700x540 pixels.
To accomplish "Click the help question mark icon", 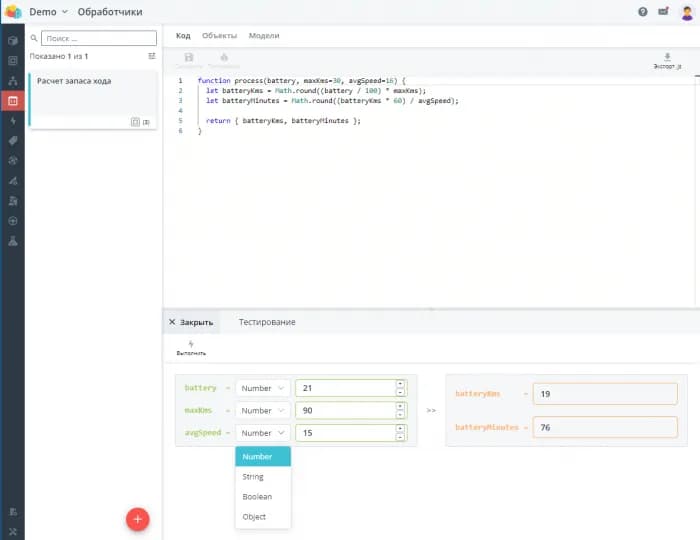I will pos(643,12).
